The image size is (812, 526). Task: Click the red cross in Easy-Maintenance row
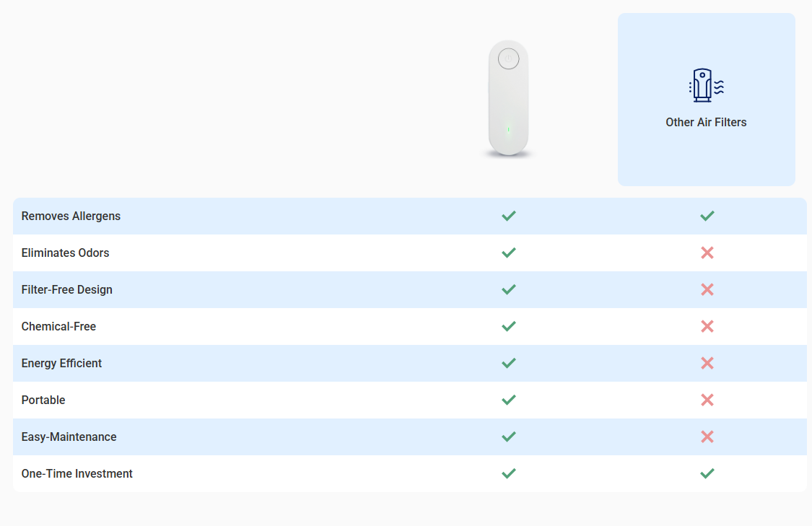[x=707, y=437]
